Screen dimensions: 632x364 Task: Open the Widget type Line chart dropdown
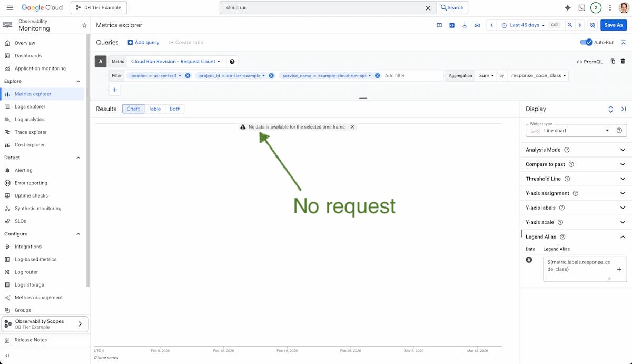click(576, 131)
